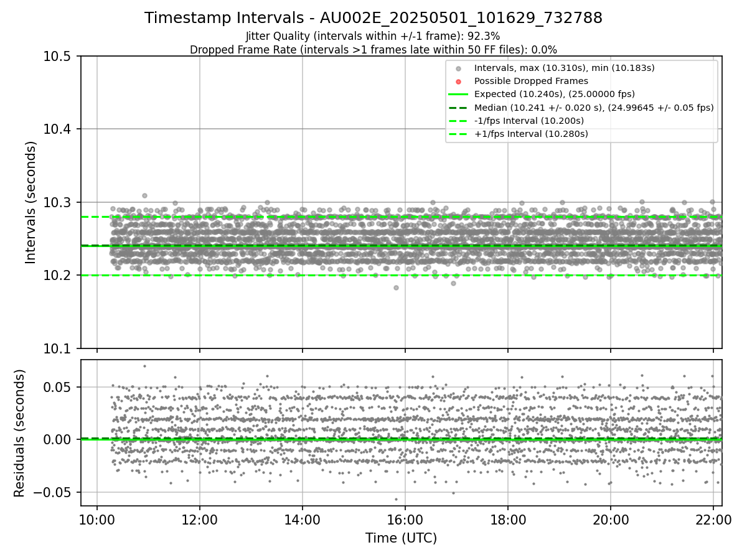This screenshot has height=560, width=747.
Task: Click the x-axis tick label "14:00"
Action: 302,519
